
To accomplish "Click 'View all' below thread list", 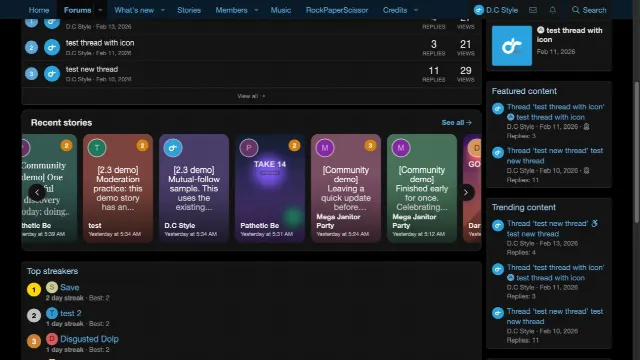I will coord(251,96).
